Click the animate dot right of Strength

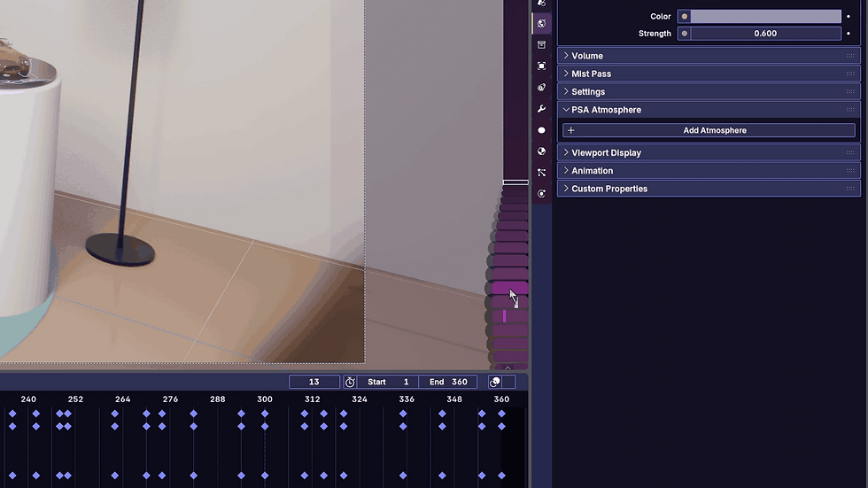[849, 33]
